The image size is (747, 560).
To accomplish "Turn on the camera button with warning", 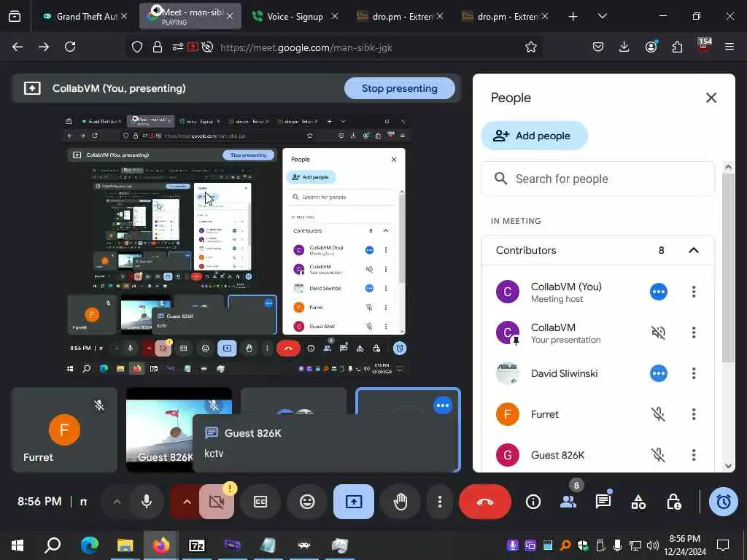I will [x=217, y=502].
